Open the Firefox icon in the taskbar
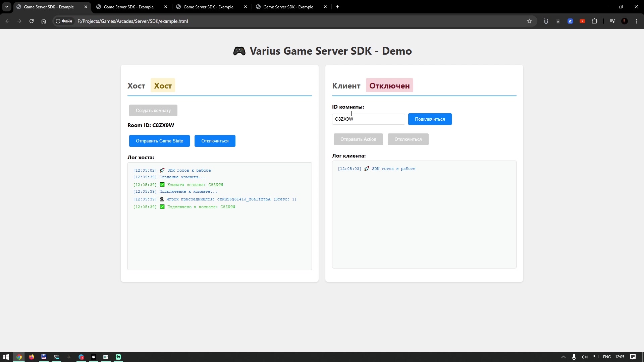Image resolution: width=644 pixels, height=362 pixels. click(32, 357)
